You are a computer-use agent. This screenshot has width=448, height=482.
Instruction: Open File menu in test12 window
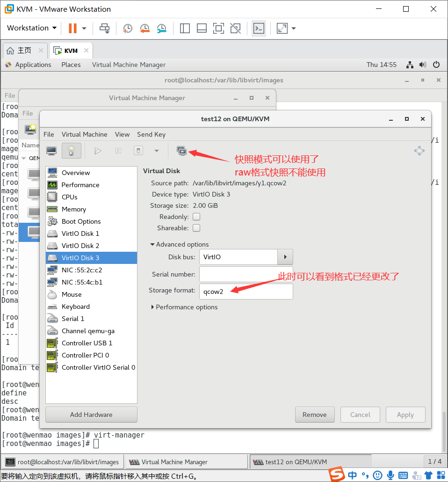click(49, 134)
